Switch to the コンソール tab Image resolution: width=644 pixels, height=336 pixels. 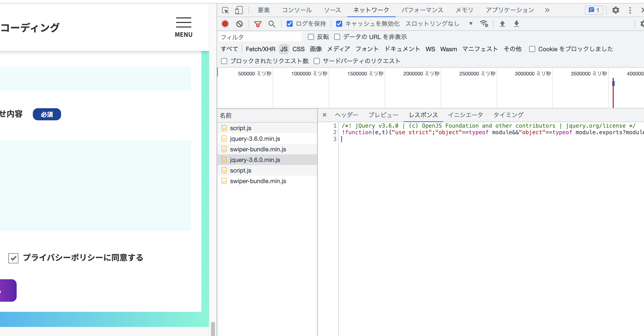(x=297, y=10)
